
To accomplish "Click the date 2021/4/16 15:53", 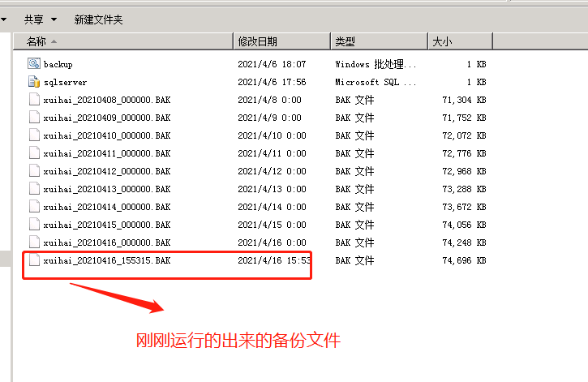I will [x=274, y=260].
